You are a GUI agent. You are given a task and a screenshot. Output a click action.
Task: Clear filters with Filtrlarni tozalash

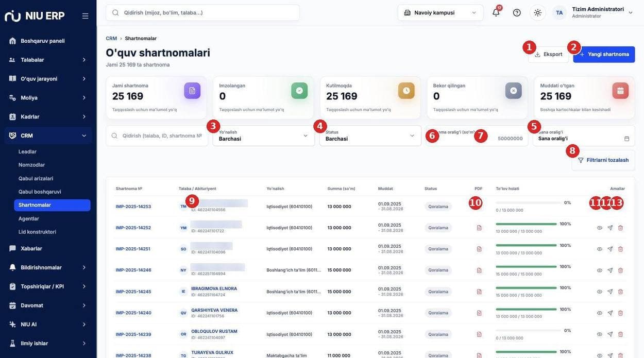(x=603, y=160)
